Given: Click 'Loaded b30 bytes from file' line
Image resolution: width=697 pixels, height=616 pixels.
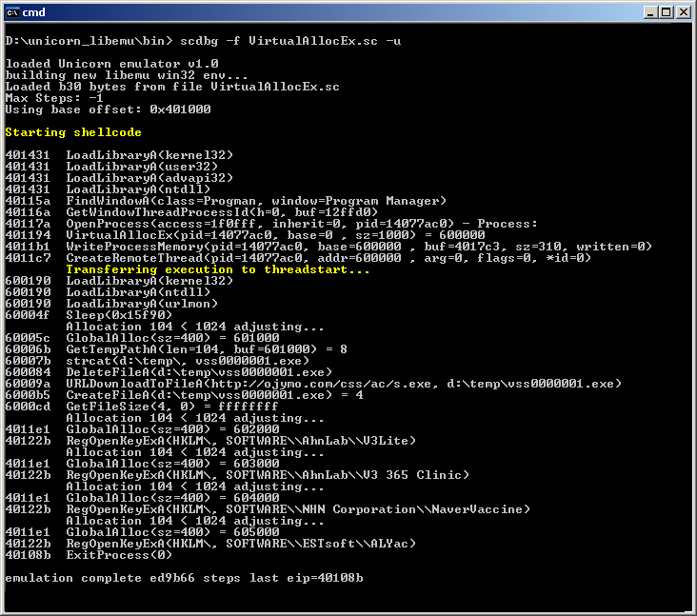Looking at the screenshot, I should tap(172, 87).
